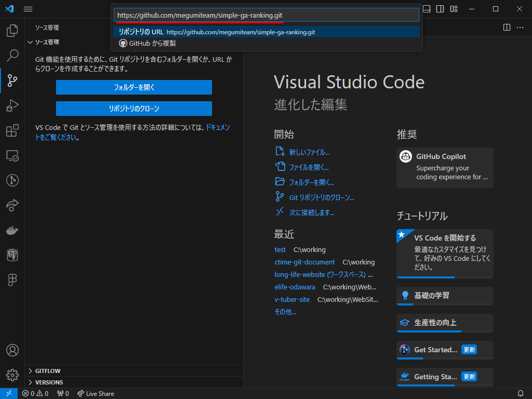
Task: Open the Customize Layout button
Action: coord(454,9)
